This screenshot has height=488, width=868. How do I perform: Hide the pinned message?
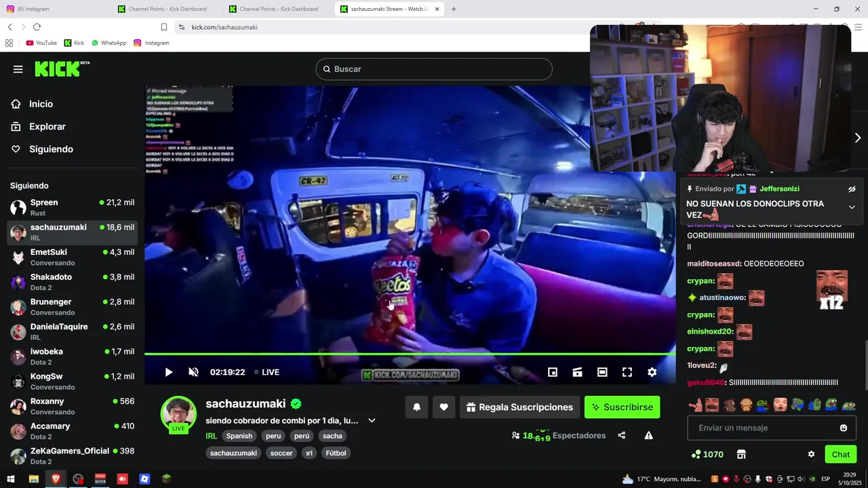pos(852,189)
